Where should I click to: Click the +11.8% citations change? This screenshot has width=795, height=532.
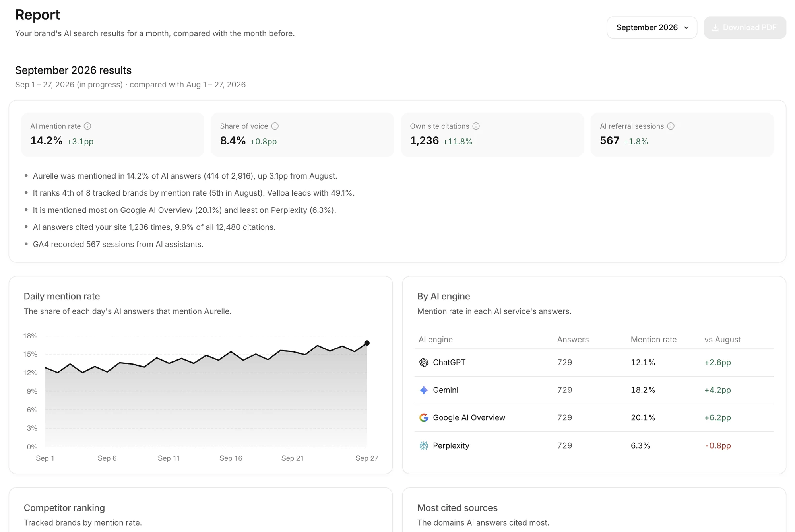click(x=458, y=141)
